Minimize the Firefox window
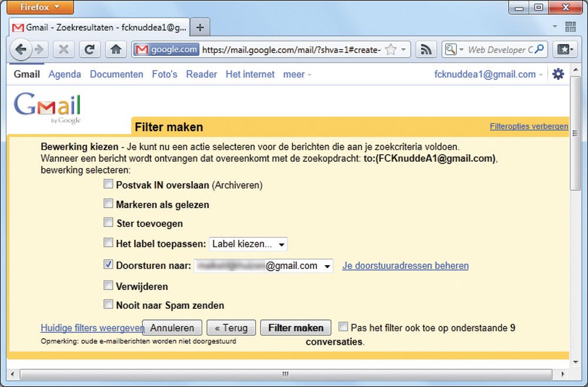 [x=519, y=8]
